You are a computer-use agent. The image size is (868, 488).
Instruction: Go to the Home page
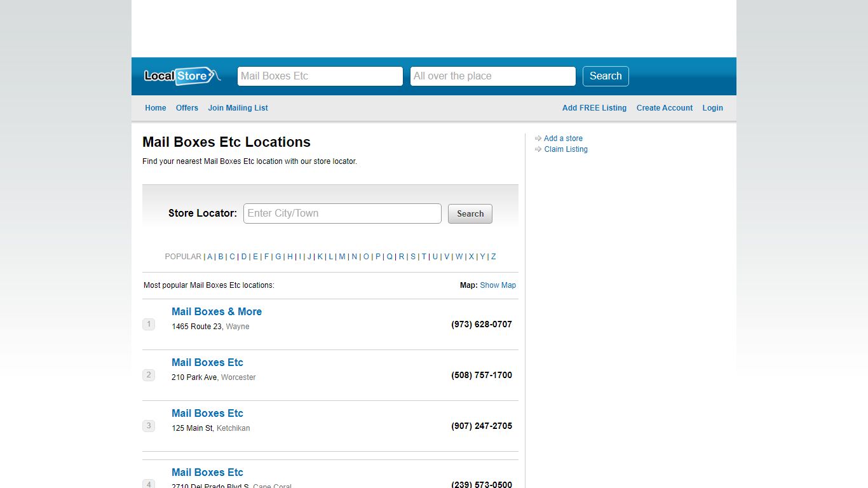pos(156,108)
